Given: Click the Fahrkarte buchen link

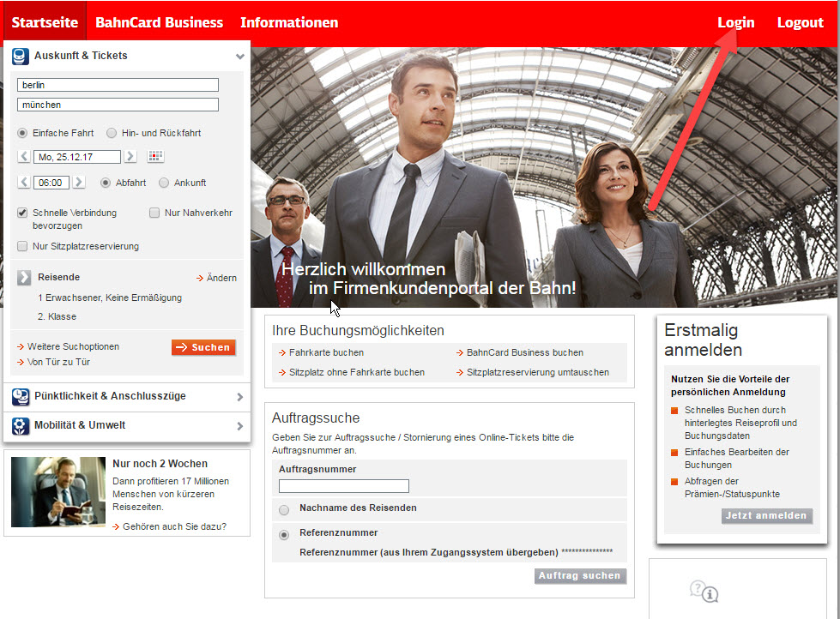Looking at the screenshot, I should pyautogui.click(x=322, y=352).
